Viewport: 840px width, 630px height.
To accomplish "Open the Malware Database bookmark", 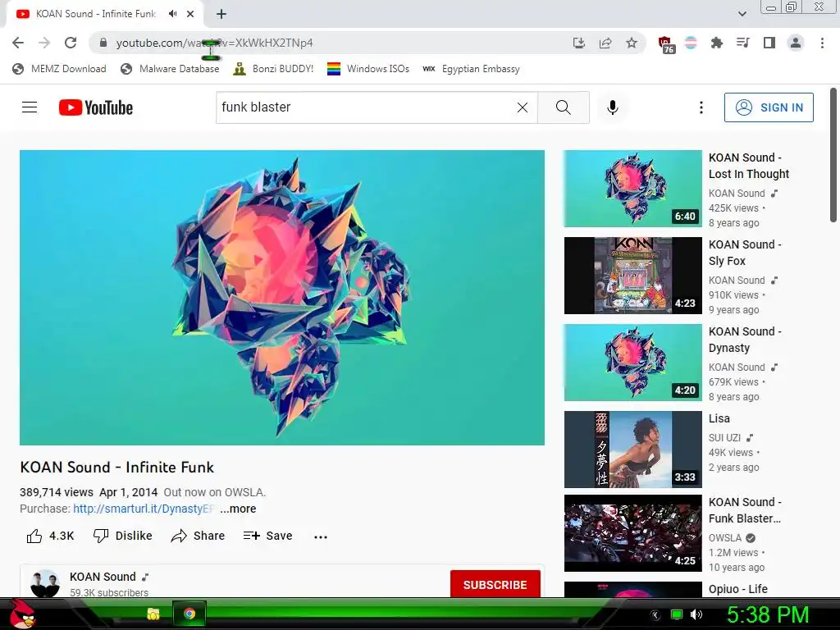I will coord(170,69).
